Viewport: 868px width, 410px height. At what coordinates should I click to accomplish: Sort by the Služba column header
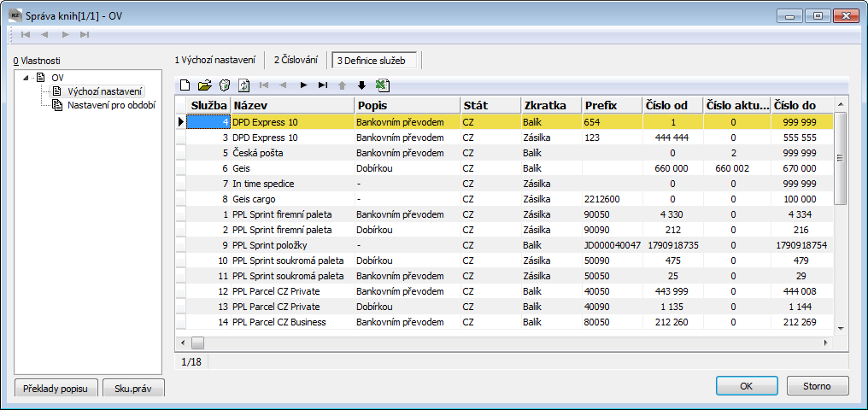pos(208,104)
